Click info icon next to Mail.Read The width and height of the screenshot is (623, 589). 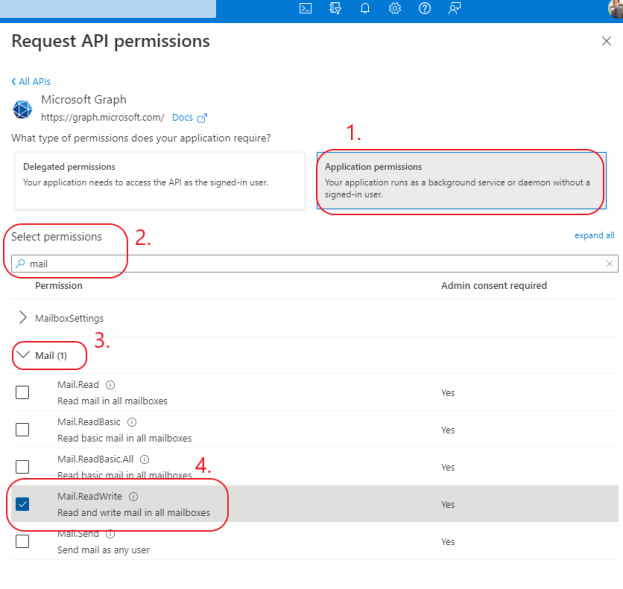click(110, 385)
